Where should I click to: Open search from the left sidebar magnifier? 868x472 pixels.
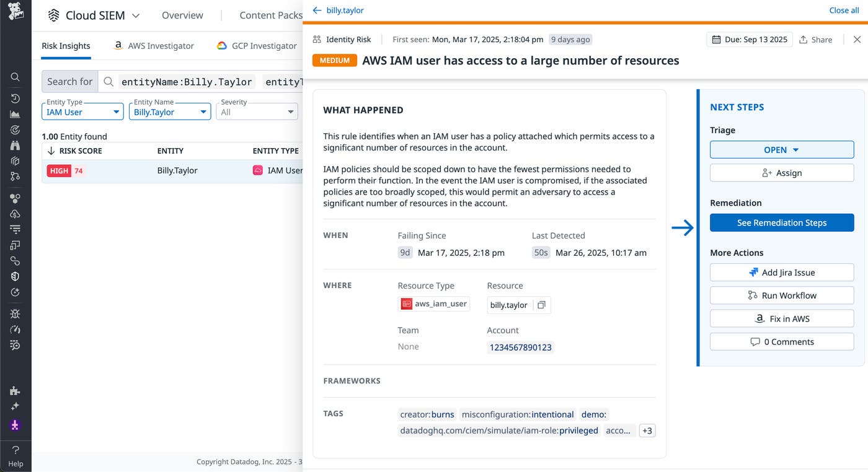pyautogui.click(x=15, y=77)
